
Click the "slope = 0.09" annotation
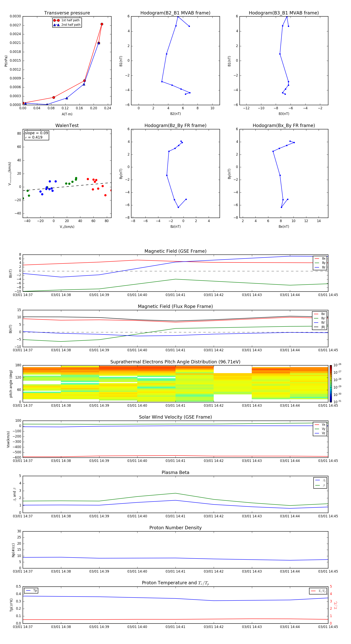[x=36, y=133]
